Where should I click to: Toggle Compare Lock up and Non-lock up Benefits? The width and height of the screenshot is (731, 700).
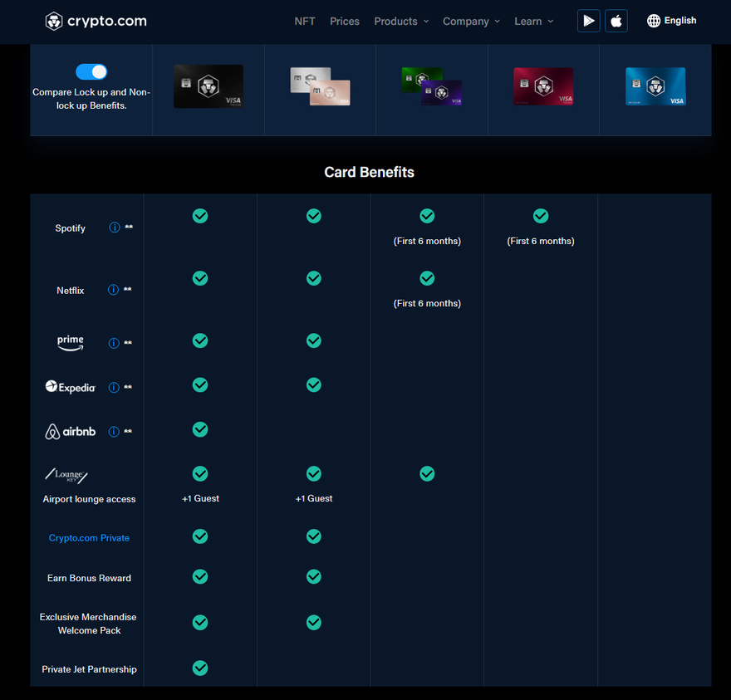(91, 71)
